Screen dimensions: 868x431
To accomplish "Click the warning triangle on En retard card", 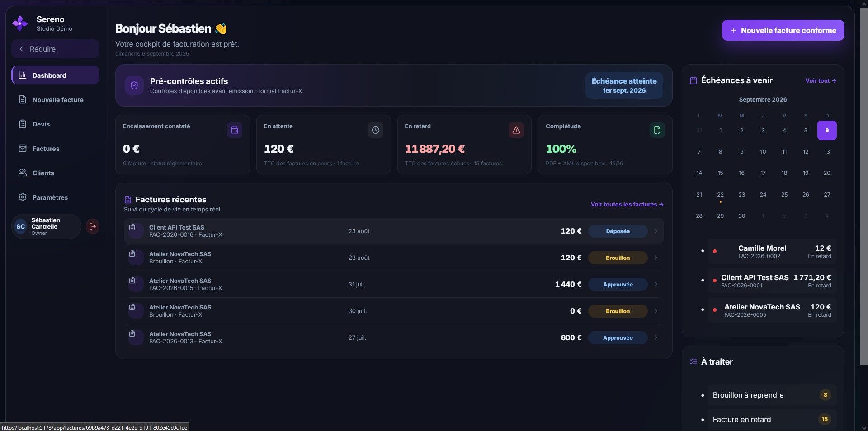I will 516,130.
